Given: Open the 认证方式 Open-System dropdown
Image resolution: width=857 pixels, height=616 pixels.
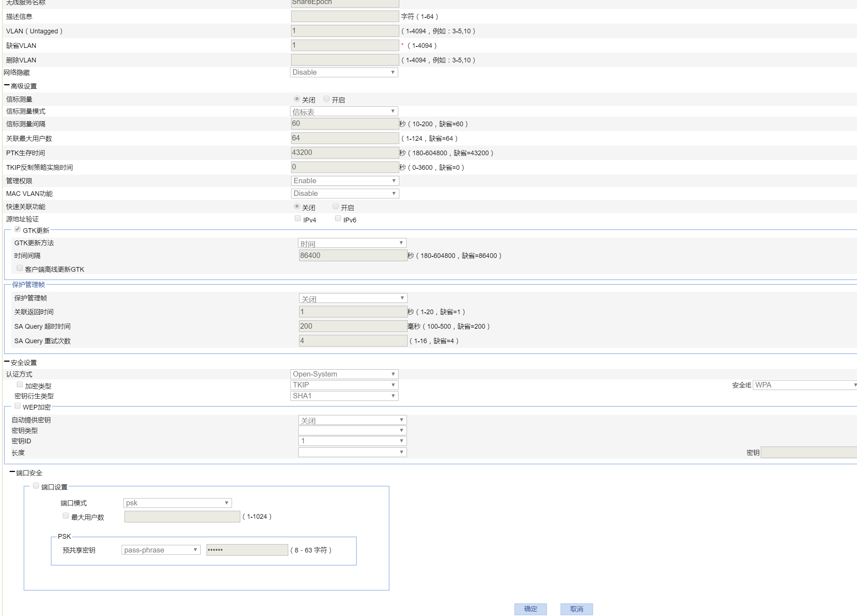Looking at the screenshot, I should (344, 374).
